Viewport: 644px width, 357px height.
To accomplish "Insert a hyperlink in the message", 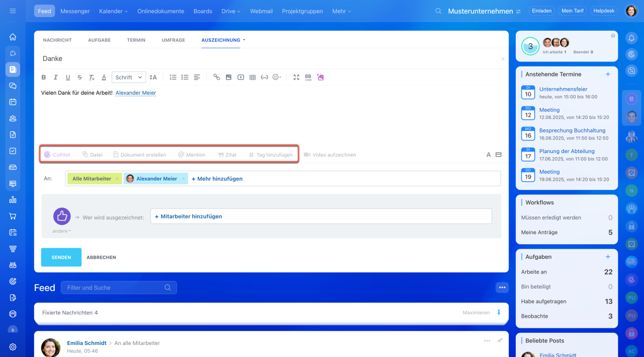I will 216,77.
